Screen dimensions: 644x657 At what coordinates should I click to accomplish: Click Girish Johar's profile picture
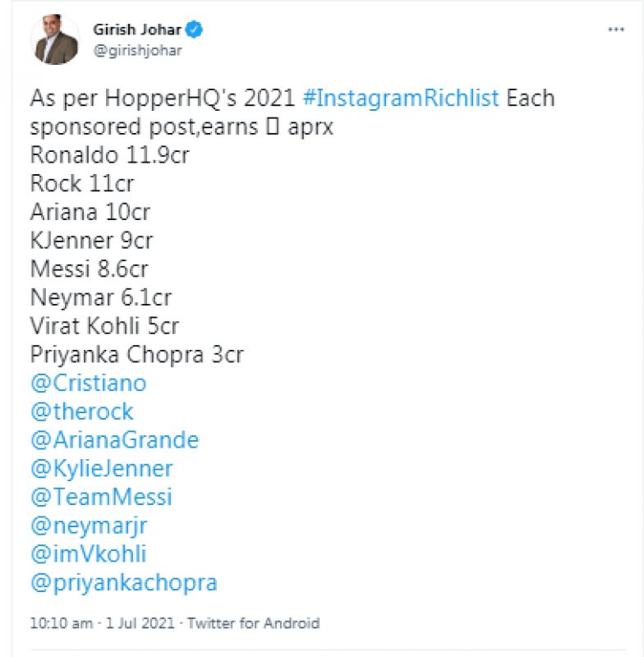click(x=57, y=39)
